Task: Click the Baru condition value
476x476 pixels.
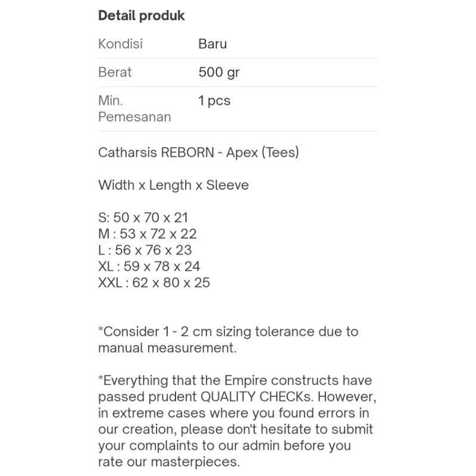Action: coord(212,44)
